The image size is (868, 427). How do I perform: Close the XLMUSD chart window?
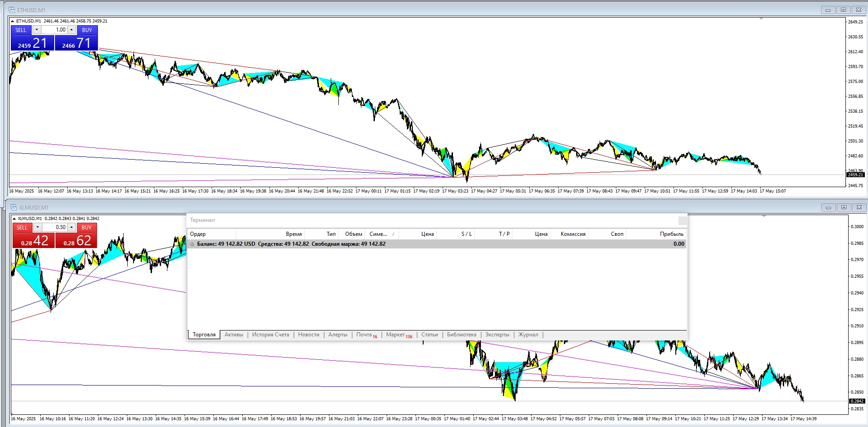(859, 207)
